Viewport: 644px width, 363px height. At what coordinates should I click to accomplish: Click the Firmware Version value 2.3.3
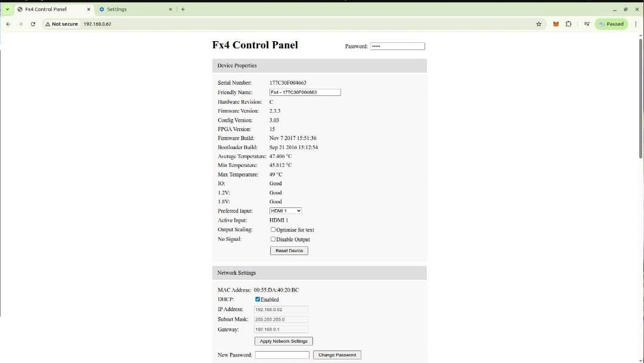pyautogui.click(x=275, y=111)
